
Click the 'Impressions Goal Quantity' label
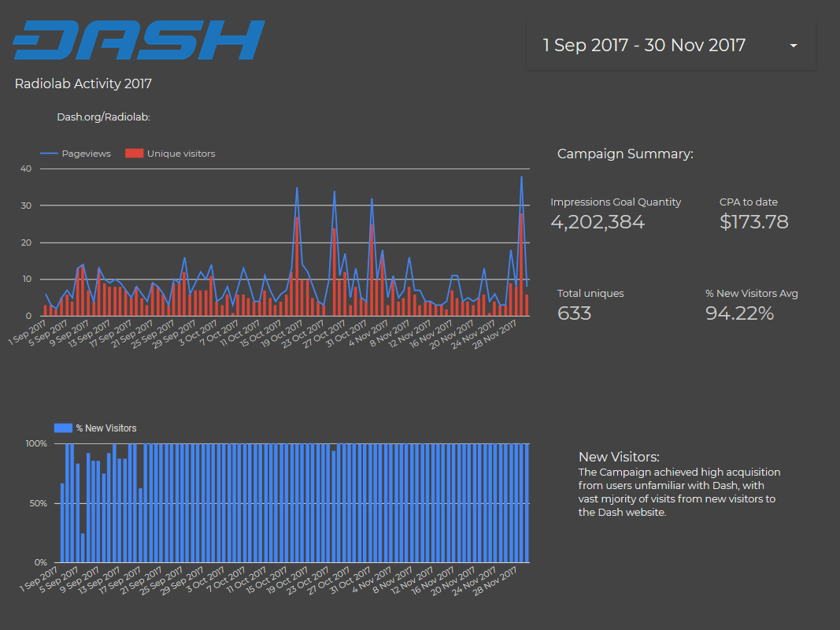616,202
